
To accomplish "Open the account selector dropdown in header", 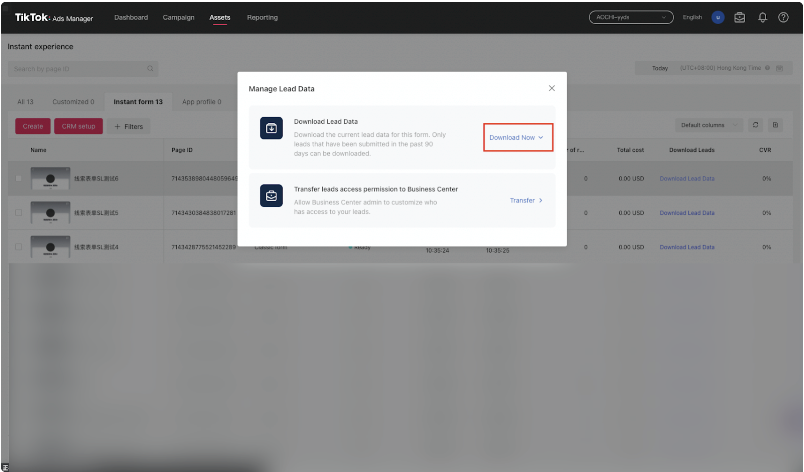I will (x=631, y=17).
